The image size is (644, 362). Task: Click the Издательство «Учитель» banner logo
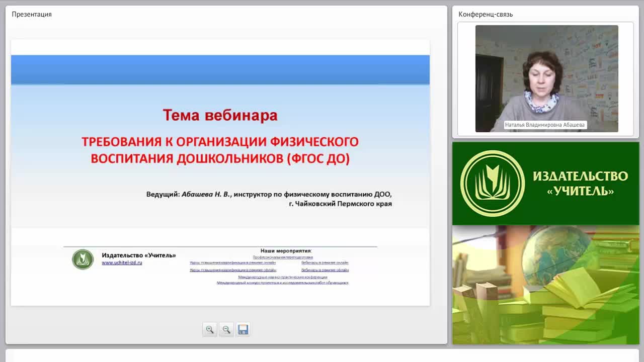[x=546, y=184]
